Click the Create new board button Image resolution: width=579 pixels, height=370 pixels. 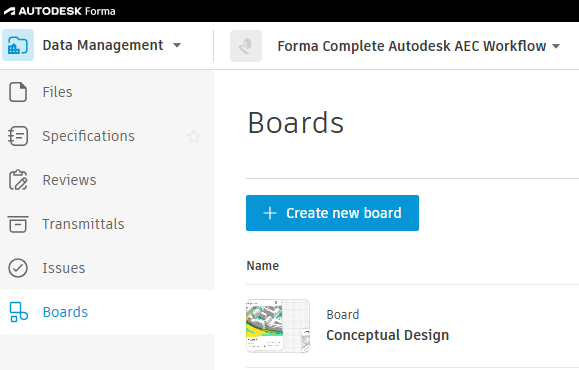click(x=332, y=213)
